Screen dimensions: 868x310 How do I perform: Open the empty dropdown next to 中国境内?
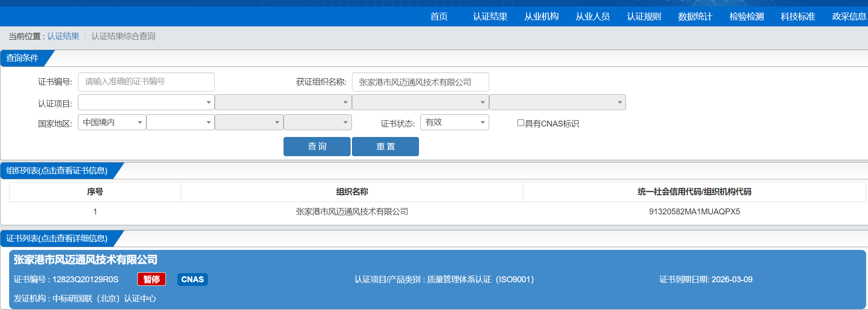181,122
